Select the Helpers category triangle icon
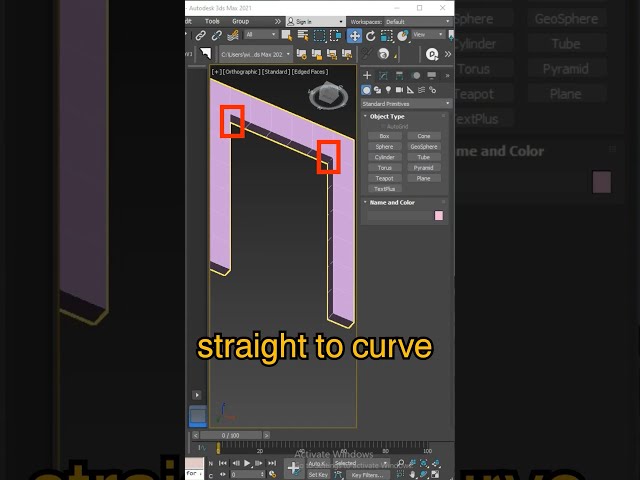Screen dimensions: 640x480 click(410, 90)
